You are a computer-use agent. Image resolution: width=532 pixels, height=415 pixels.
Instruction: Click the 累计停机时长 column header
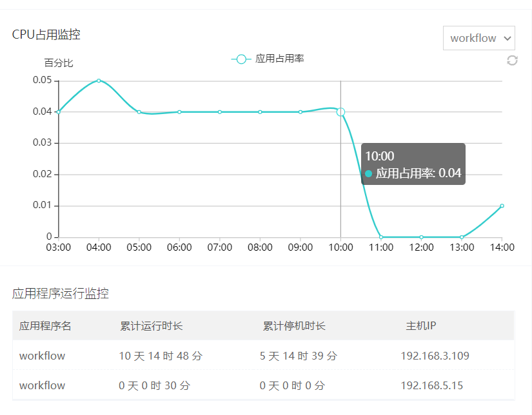pos(294,326)
